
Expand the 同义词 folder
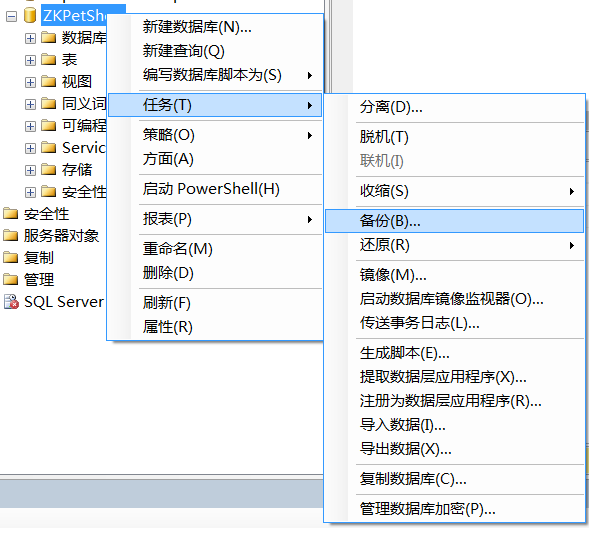[30, 104]
